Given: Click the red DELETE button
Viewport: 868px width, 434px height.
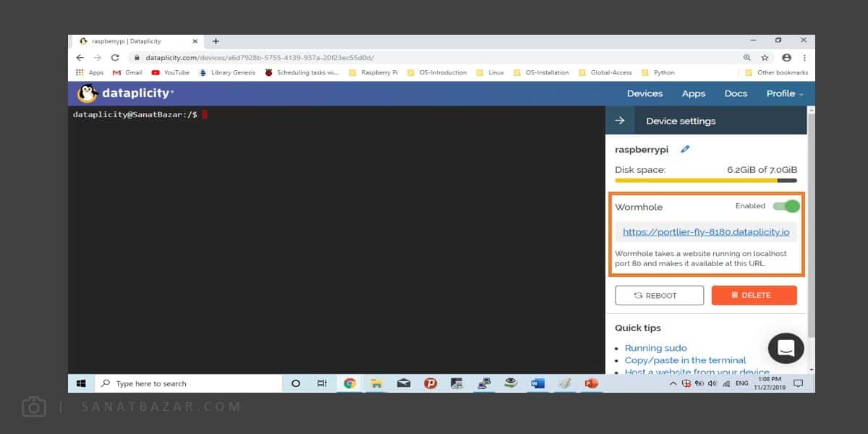Looking at the screenshot, I should [754, 295].
